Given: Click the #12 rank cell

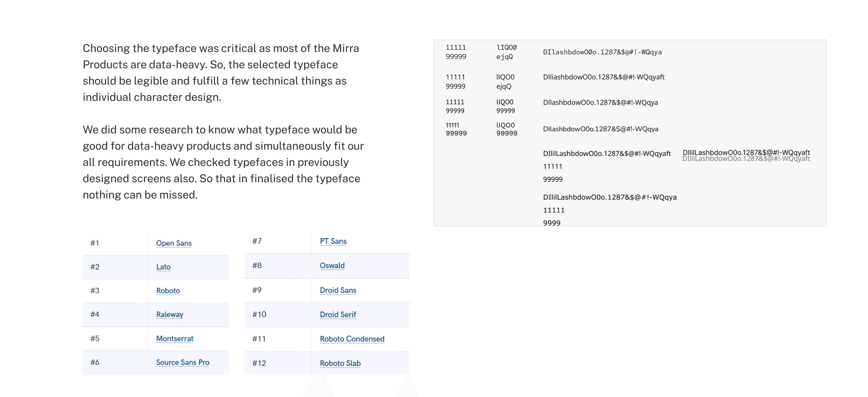Looking at the screenshot, I should (278, 363).
